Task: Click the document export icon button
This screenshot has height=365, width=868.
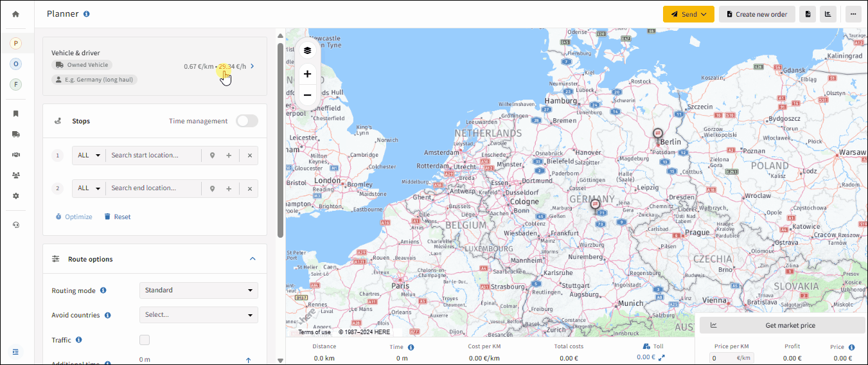Action: click(808, 14)
